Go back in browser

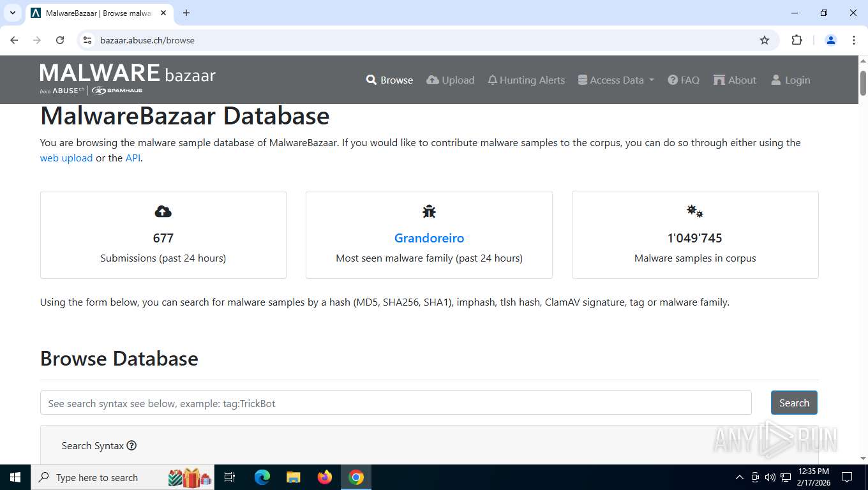pyautogui.click(x=14, y=40)
